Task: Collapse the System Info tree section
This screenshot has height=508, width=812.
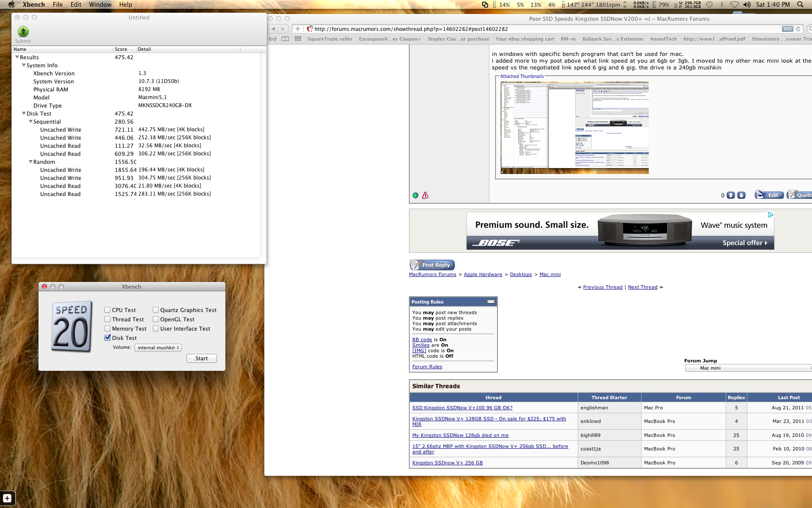Action: [x=24, y=65]
